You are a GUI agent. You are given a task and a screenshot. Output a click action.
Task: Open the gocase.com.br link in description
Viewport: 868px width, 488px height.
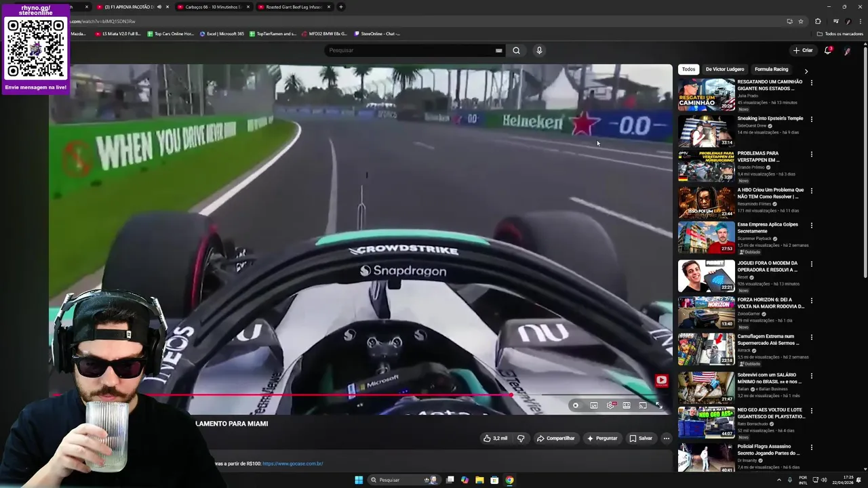click(x=292, y=464)
